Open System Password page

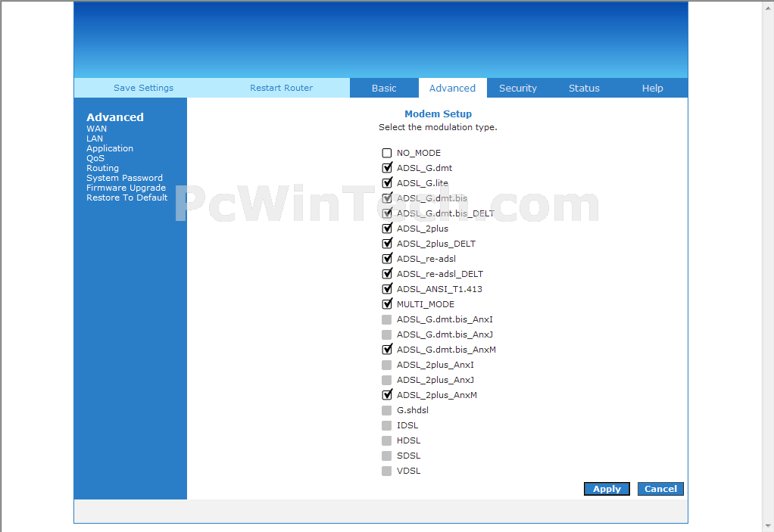point(124,178)
